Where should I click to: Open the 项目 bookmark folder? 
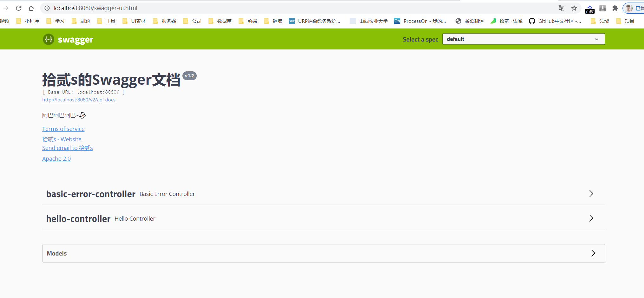click(x=625, y=21)
